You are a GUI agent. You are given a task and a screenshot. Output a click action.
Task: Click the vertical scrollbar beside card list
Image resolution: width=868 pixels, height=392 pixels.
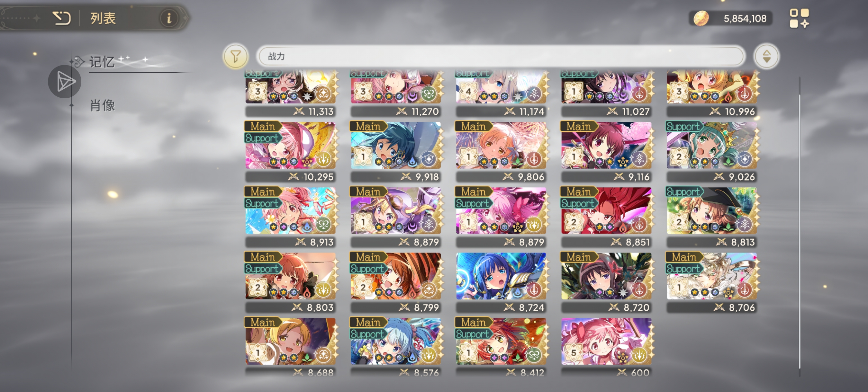(x=799, y=226)
